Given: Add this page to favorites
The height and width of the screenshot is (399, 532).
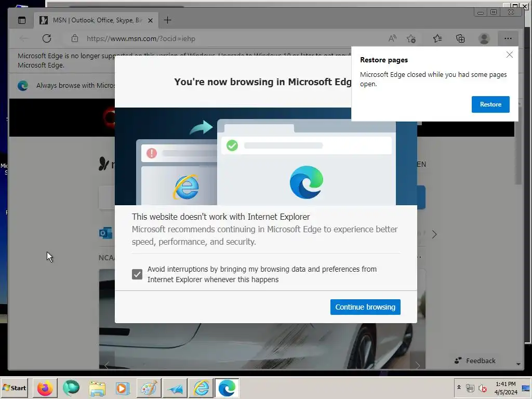Looking at the screenshot, I should click(411, 38).
